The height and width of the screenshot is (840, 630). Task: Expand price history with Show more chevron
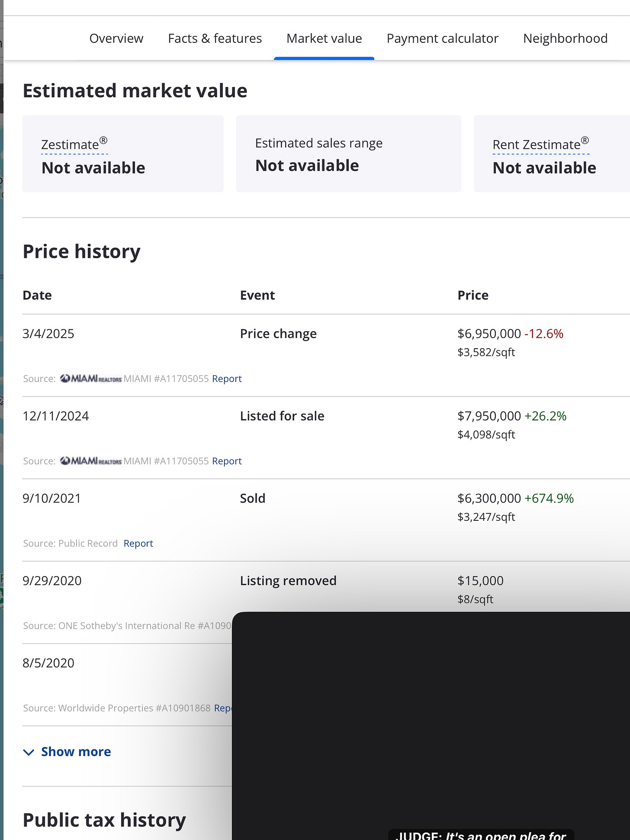(29, 752)
